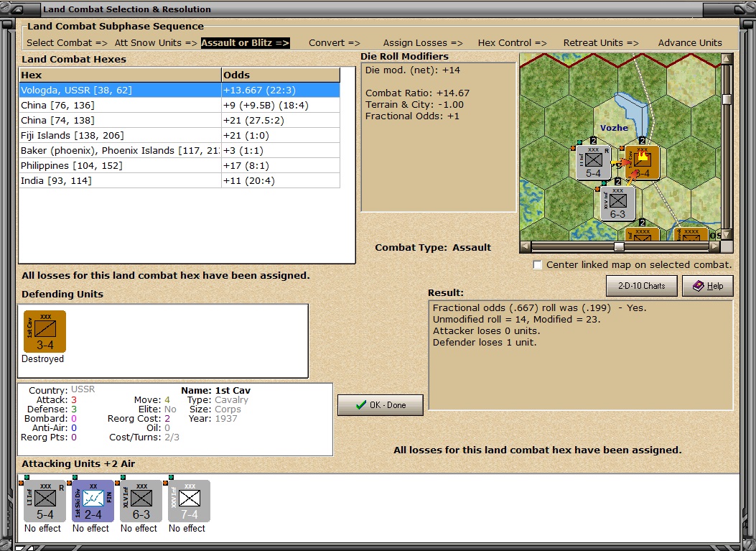Screen dimensions: 756x551
Task: Click the map scroll right arrow
Action: (715, 246)
